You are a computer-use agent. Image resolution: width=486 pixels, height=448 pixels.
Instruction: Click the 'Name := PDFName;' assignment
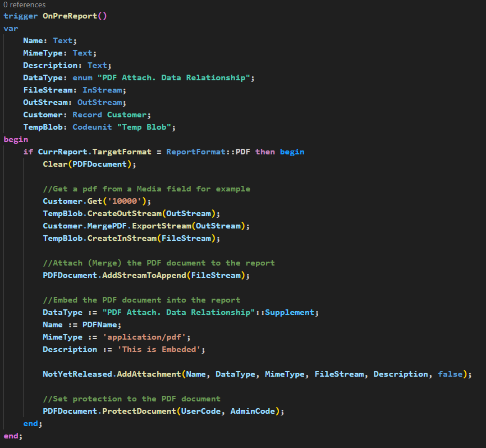click(x=82, y=325)
